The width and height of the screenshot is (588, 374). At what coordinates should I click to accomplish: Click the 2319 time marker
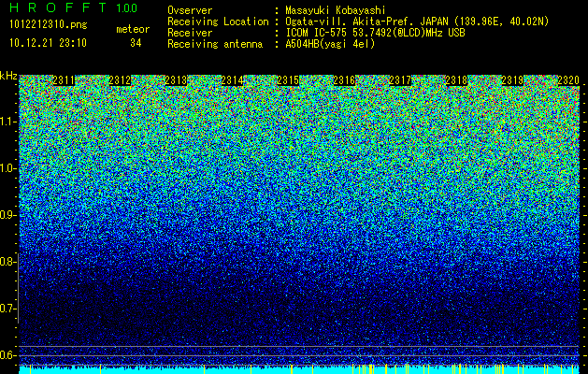click(x=512, y=80)
